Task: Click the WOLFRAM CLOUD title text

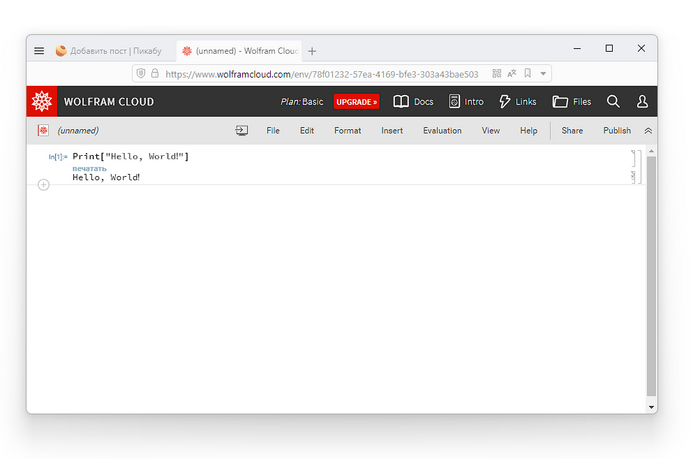Action: (x=109, y=102)
